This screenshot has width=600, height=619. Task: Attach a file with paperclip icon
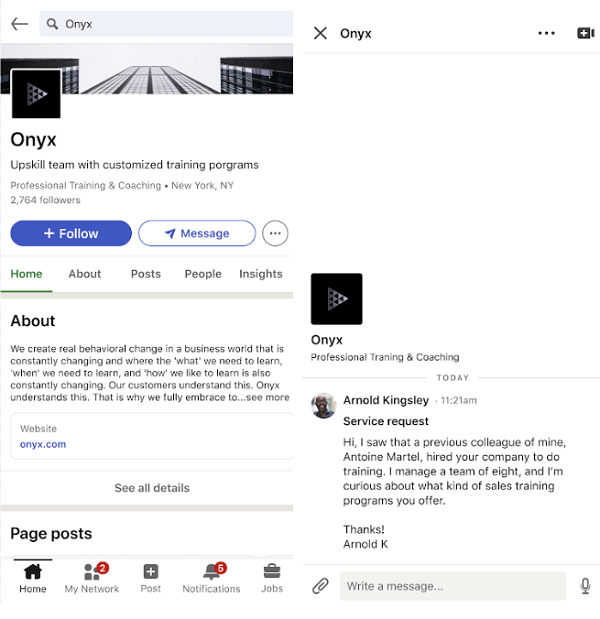[x=320, y=586]
